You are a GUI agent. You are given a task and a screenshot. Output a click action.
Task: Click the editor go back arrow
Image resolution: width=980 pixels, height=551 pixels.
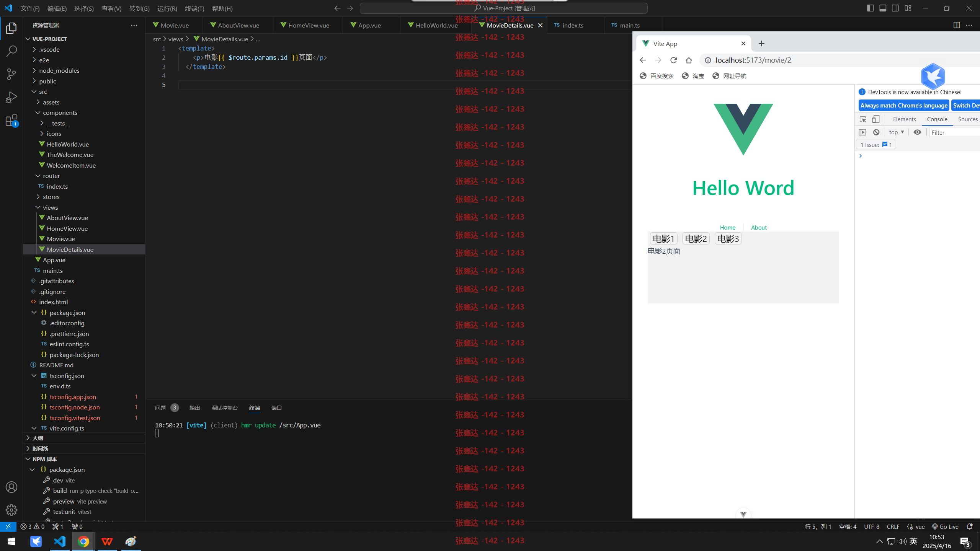tap(337, 8)
